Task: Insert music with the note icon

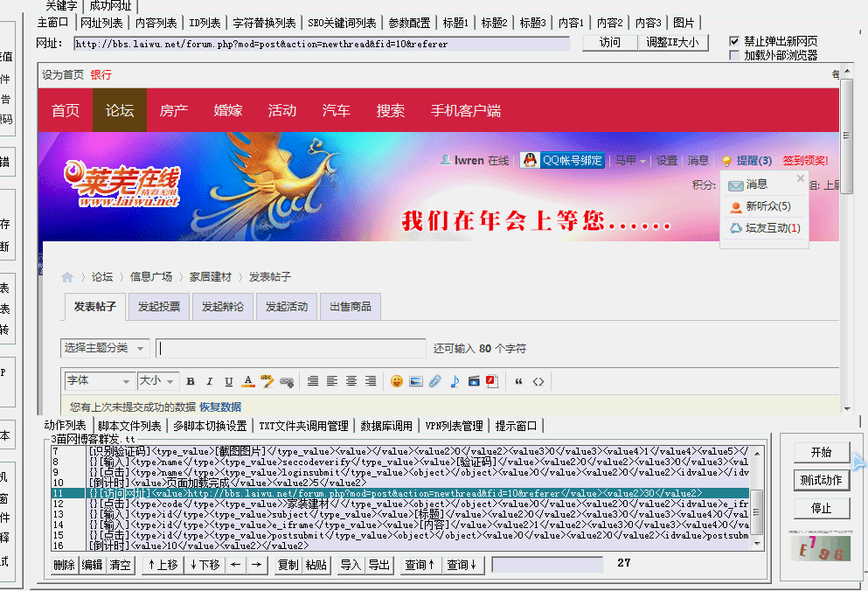Action: pyautogui.click(x=455, y=381)
